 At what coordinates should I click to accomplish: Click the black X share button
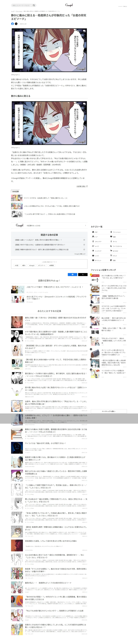pos(83,274)
